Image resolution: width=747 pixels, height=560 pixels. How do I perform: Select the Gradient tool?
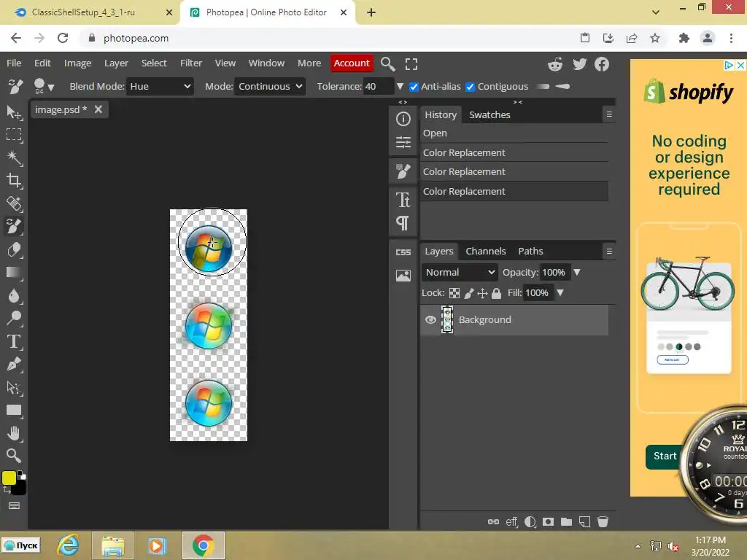[x=14, y=273]
